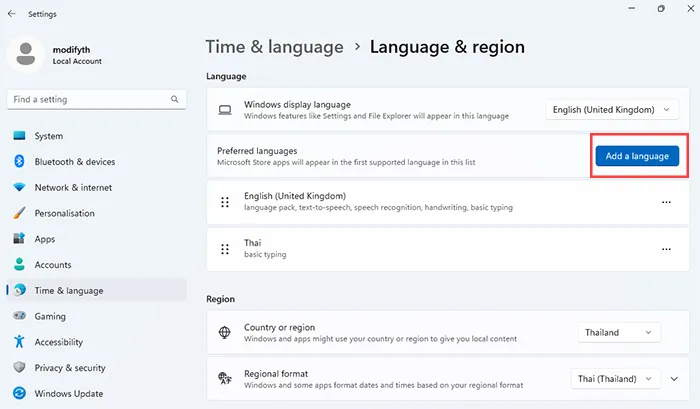Viewport: 700px width, 409px height.
Task: Click the globe icon beside Country or region
Action: [x=225, y=333]
